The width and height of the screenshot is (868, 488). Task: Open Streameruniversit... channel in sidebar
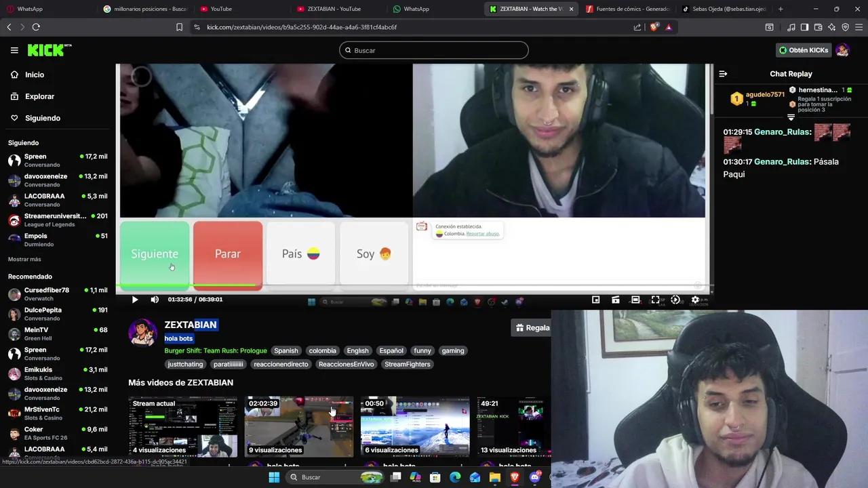(58, 220)
